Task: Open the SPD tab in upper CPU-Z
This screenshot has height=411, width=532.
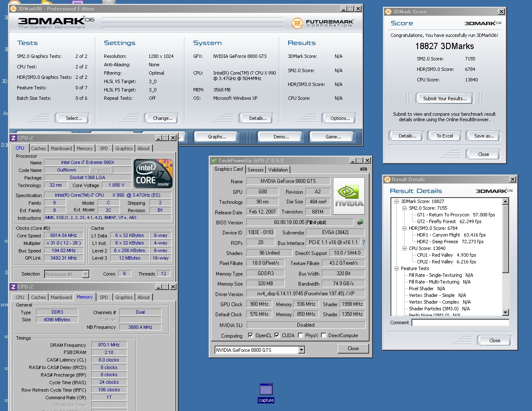Action: tap(104, 148)
